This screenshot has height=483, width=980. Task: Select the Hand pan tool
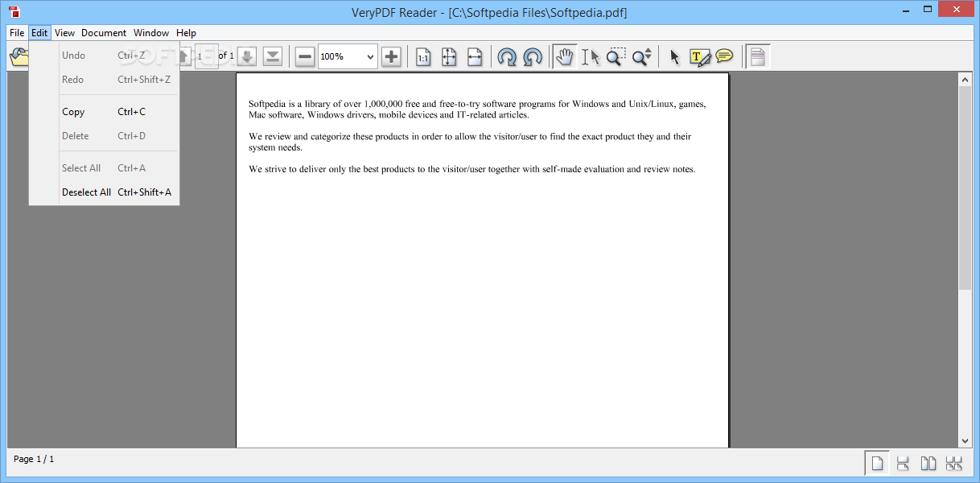pos(565,56)
